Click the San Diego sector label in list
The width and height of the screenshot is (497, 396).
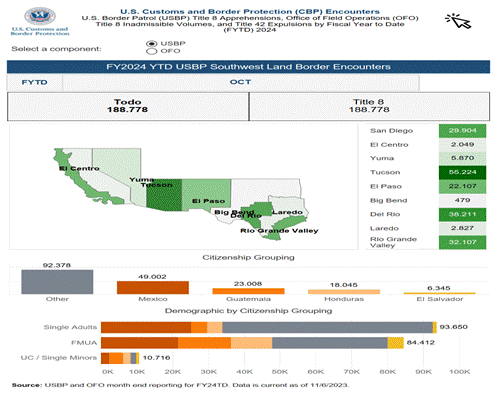click(391, 131)
